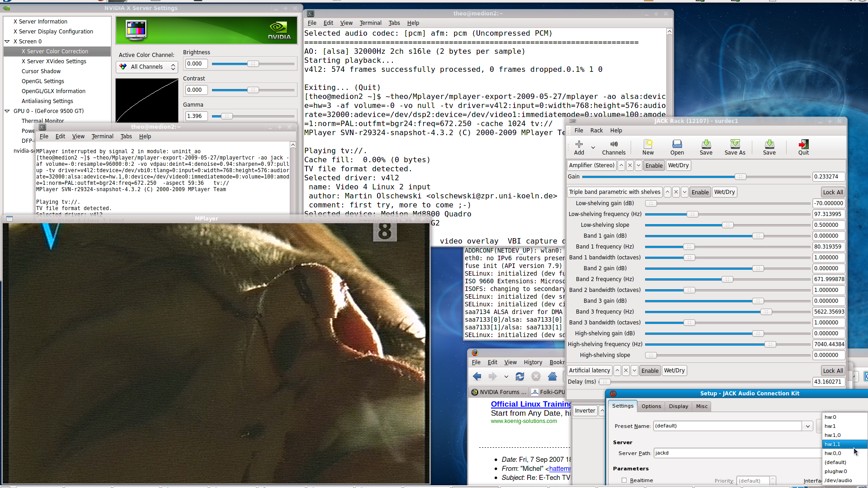
Task: Remove the Artificial latency plugin with X
Action: (x=626, y=371)
